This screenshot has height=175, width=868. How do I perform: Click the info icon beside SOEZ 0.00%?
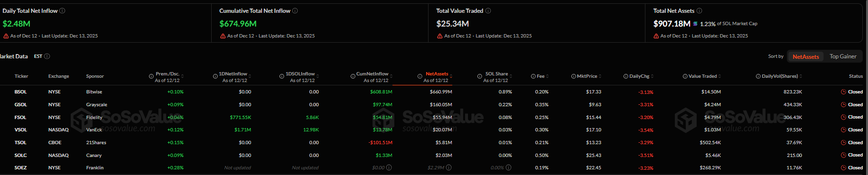[509, 167]
